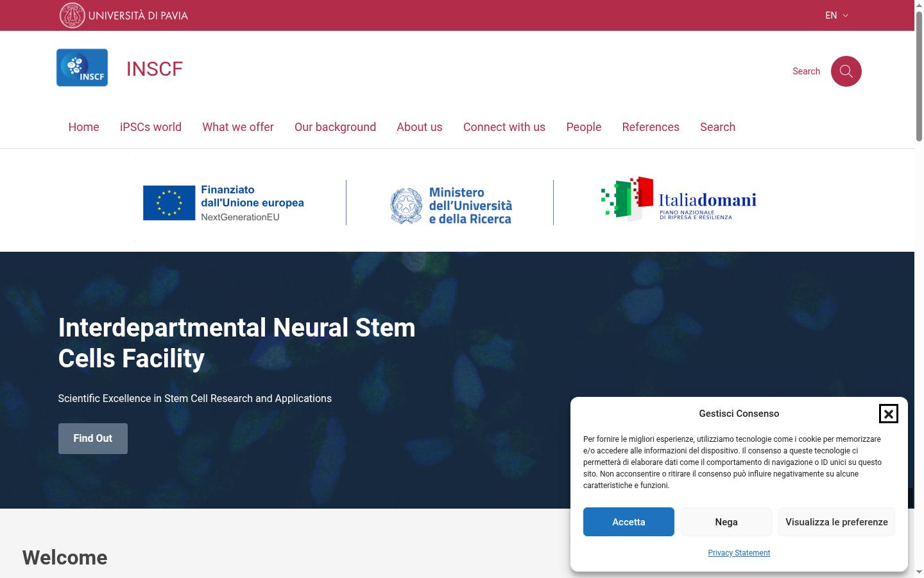Click the red magnifier search icon
This screenshot has width=924, height=578.
(x=846, y=71)
